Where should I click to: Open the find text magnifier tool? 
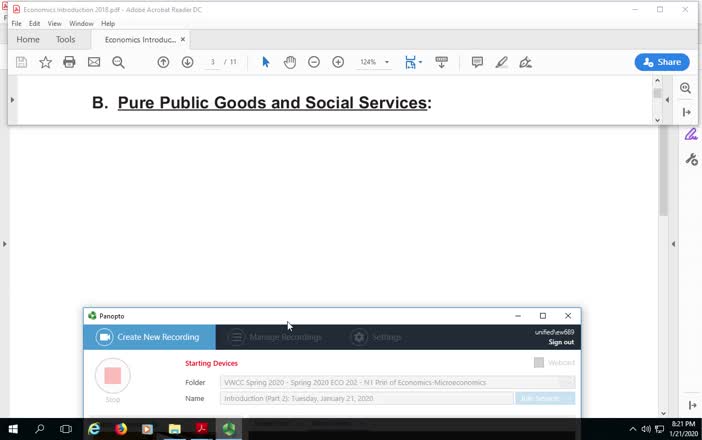[118, 62]
